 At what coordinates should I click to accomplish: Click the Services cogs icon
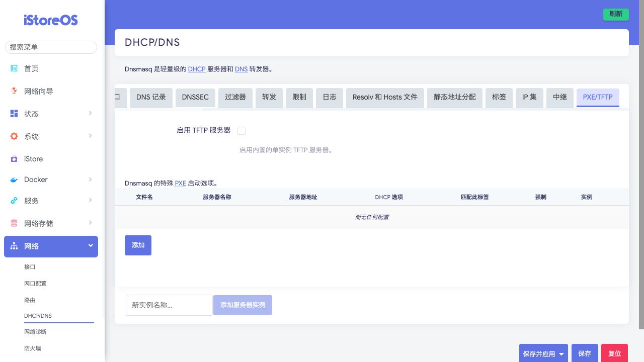click(x=14, y=201)
